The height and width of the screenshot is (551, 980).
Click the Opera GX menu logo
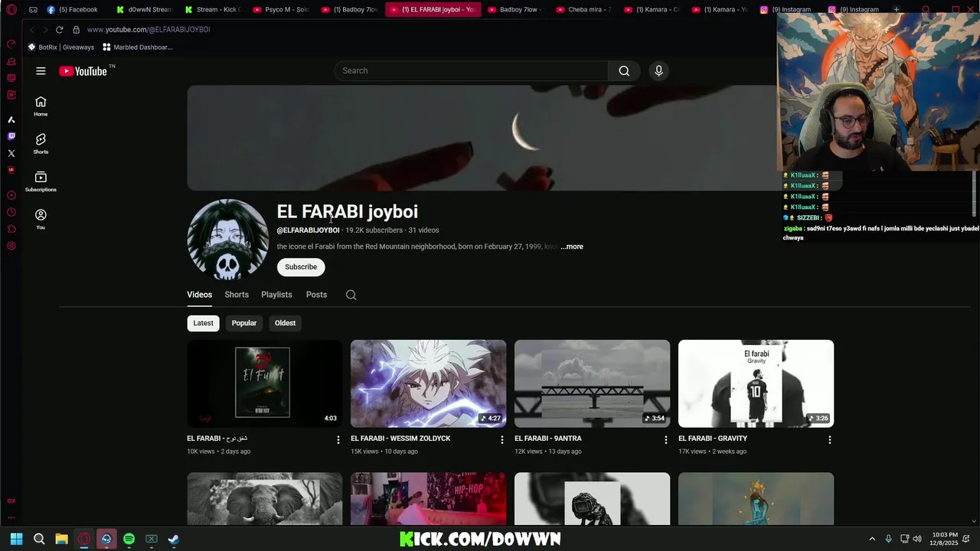pyautogui.click(x=11, y=10)
